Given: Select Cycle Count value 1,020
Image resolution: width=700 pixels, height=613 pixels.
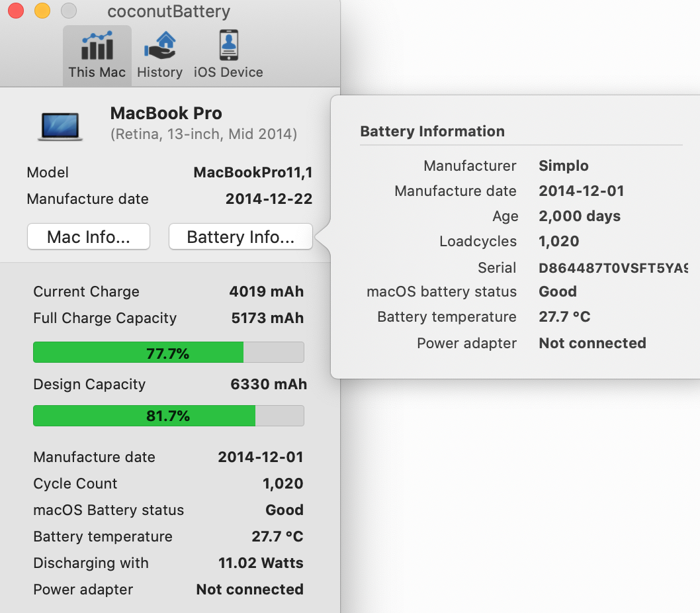Looking at the screenshot, I should (x=283, y=483).
